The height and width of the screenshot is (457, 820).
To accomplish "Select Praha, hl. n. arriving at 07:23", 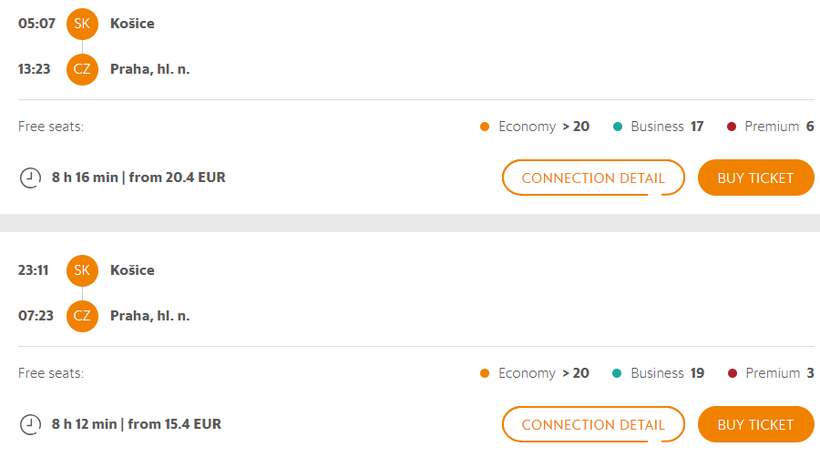I will pos(150,316).
